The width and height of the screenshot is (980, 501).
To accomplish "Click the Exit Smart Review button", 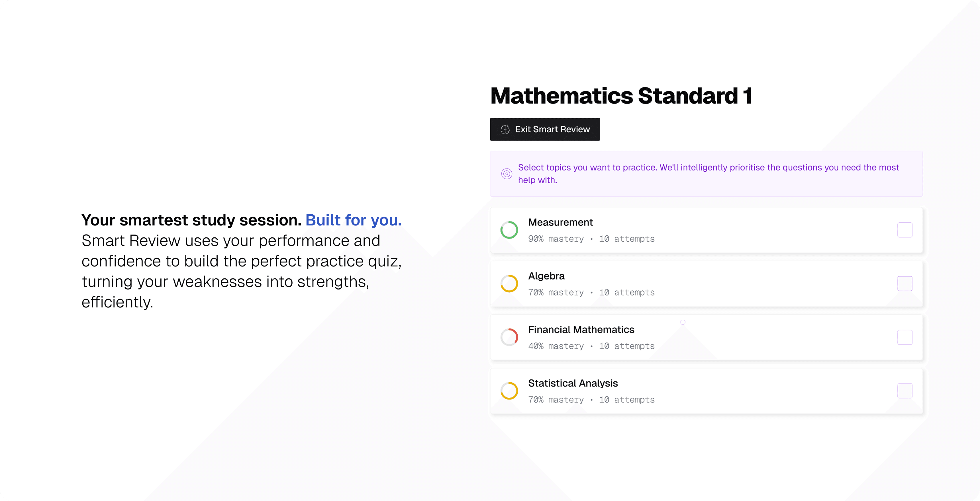I will (x=545, y=129).
